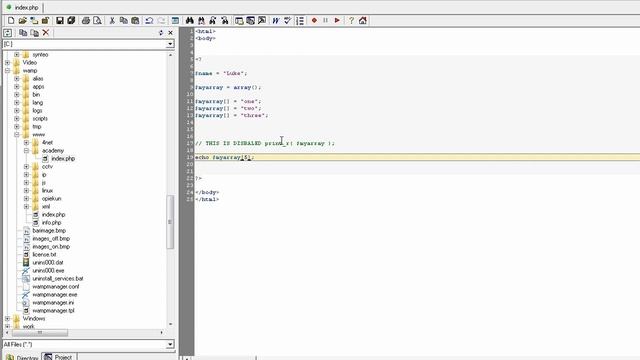Viewport: 640px width, 360px height.
Task: Select uninstall_services.bat in file tree
Action: pyautogui.click(x=58, y=278)
